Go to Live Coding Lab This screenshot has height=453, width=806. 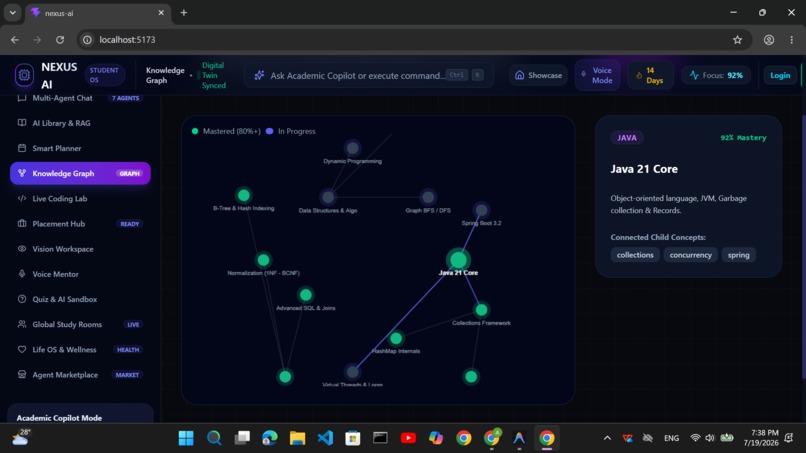(x=80, y=198)
